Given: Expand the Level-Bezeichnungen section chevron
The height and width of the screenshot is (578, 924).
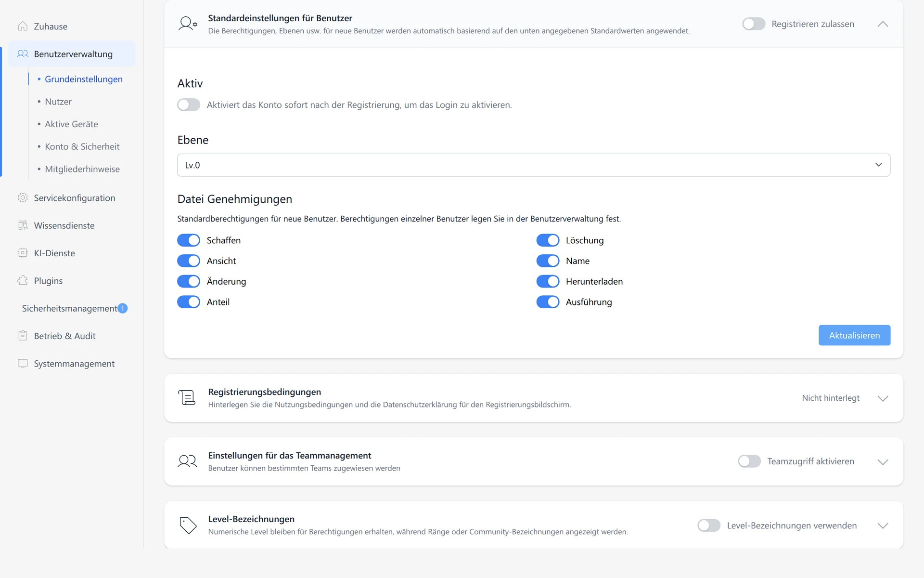Looking at the screenshot, I should [x=883, y=525].
